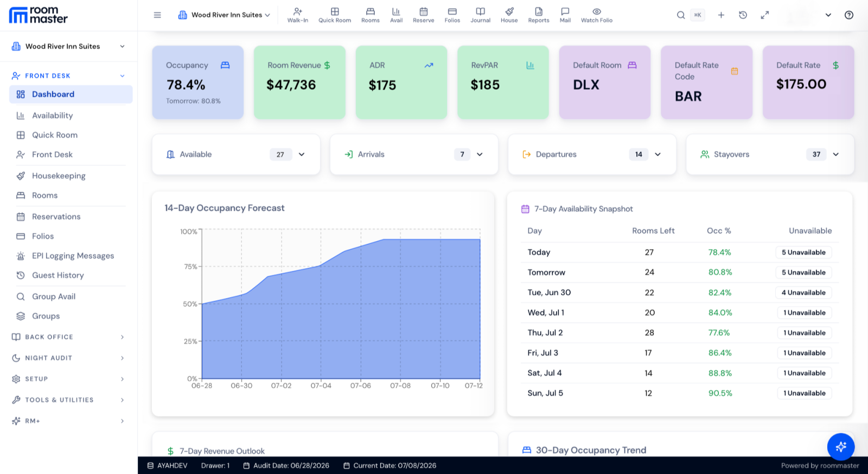This screenshot has height=474, width=868.
Task: Collapse the Front Desk sidebar section
Action: coord(69,76)
